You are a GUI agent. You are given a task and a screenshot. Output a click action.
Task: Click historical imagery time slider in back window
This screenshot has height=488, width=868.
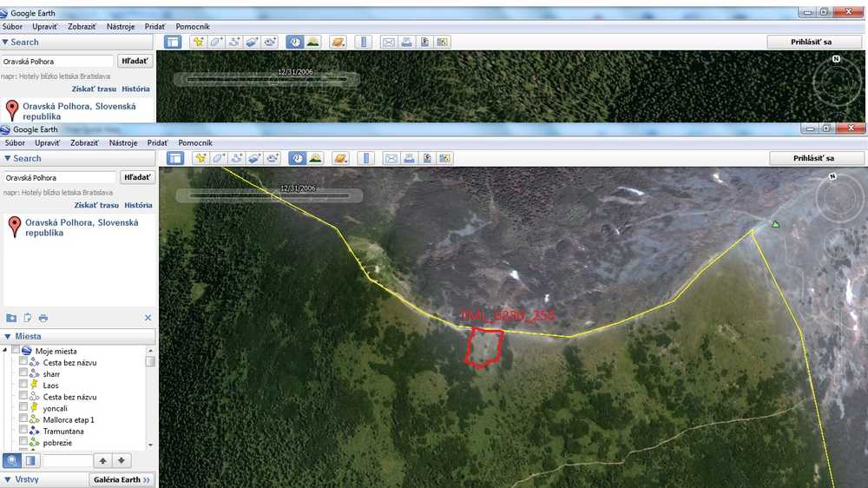pos(266,79)
